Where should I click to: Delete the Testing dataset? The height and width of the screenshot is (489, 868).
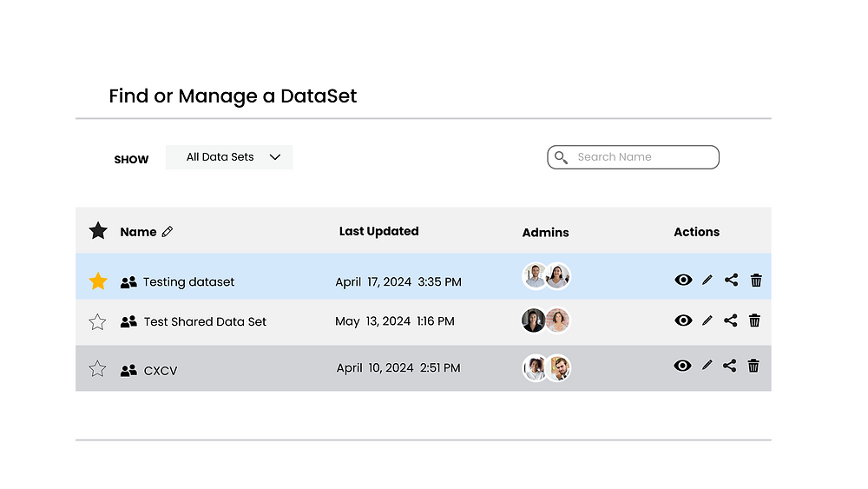(x=756, y=280)
